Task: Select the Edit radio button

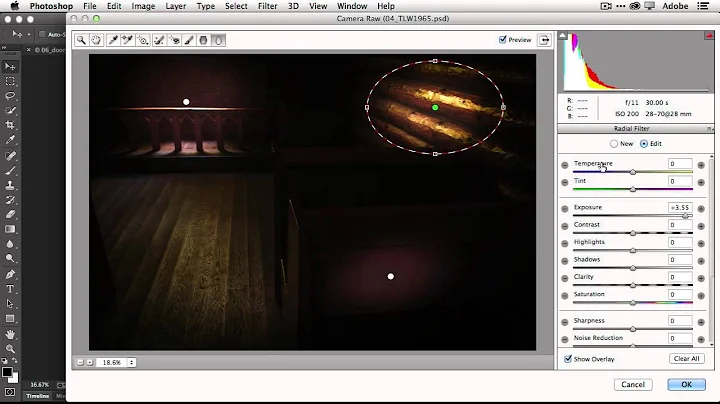Action: 644,144
